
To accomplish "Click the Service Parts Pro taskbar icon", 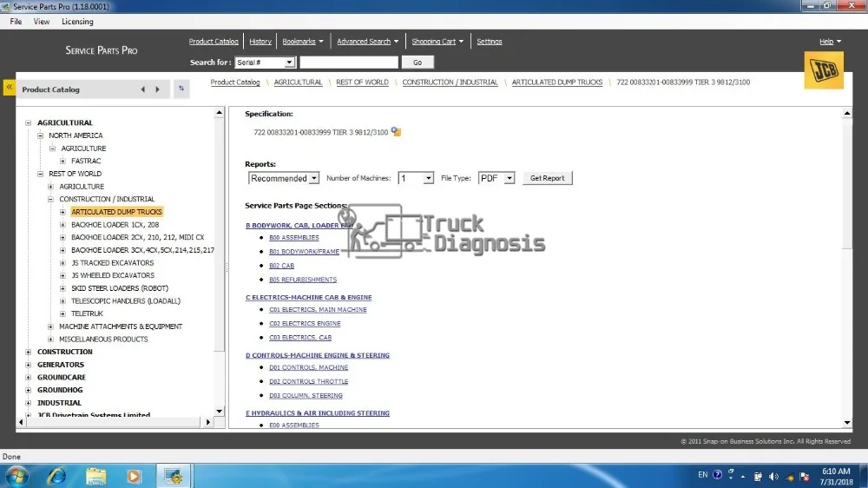I will click(174, 476).
